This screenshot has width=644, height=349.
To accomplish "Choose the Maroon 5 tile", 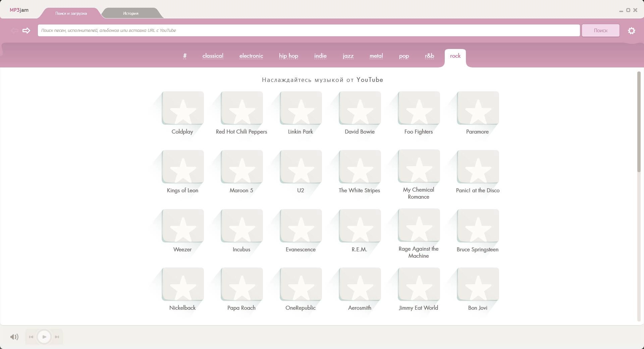I will [242, 167].
